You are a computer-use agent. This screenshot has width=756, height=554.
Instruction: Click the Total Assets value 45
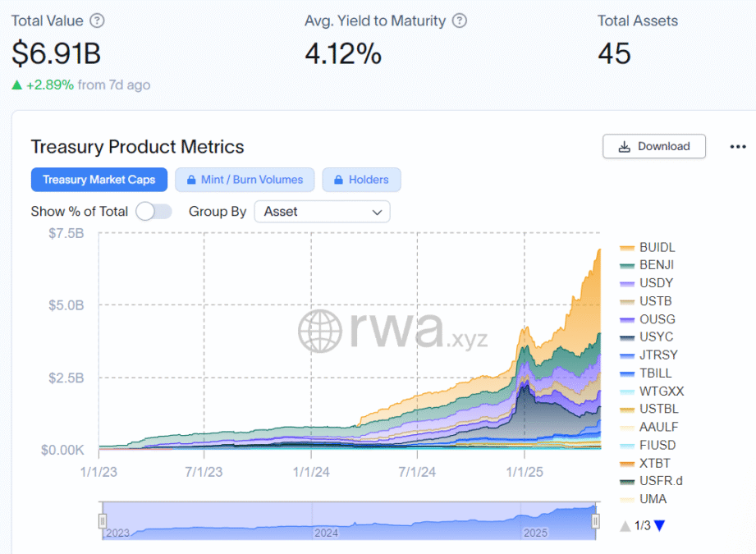(614, 53)
